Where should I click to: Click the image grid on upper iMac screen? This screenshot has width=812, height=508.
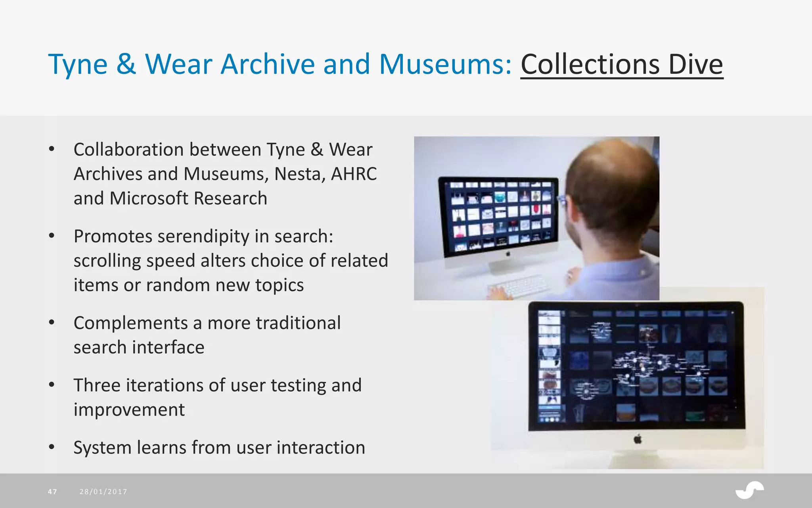(500, 216)
